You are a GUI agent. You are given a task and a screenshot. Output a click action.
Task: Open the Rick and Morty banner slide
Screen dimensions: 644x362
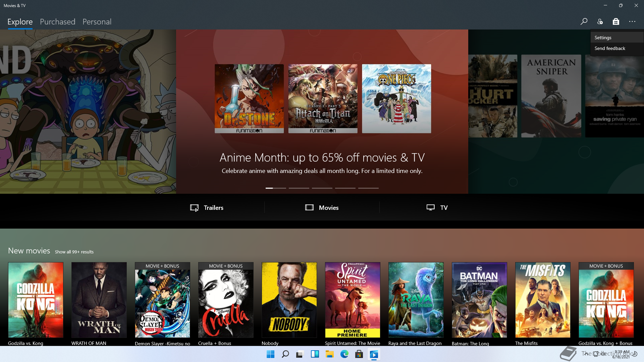click(88, 112)
